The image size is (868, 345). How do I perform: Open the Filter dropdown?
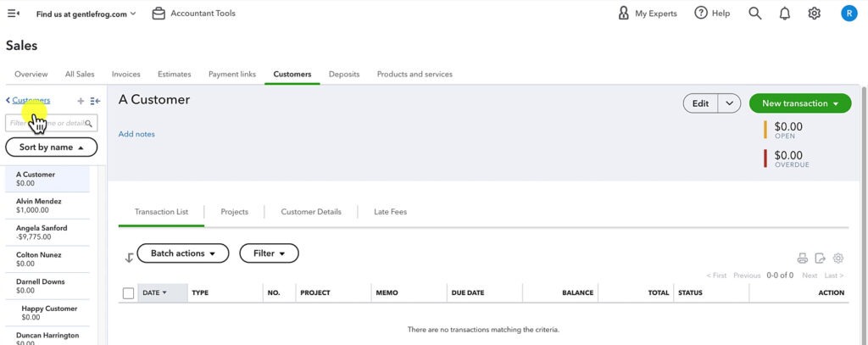[269, 253]
